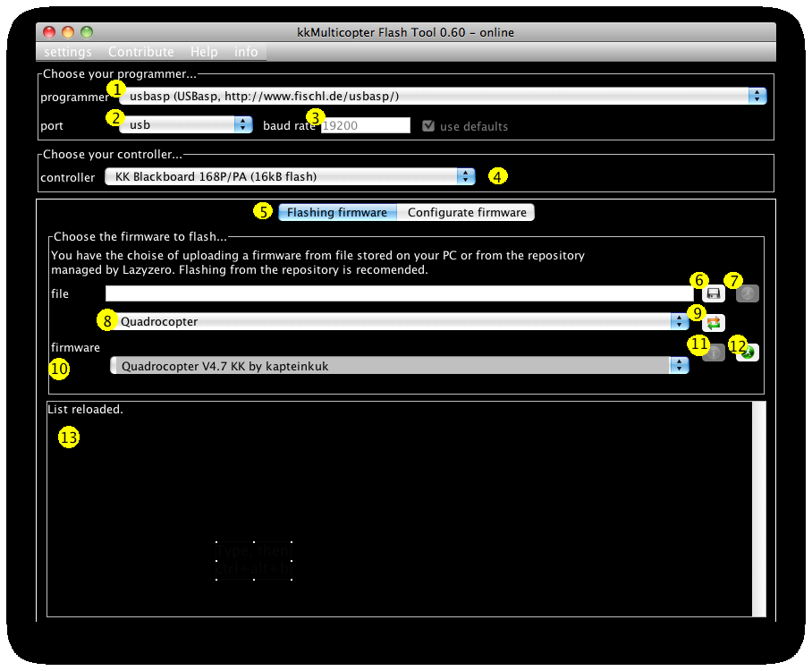Screen dimensions: 812x671
Task: Open the settings menu
Action: (x=67, y=52)
